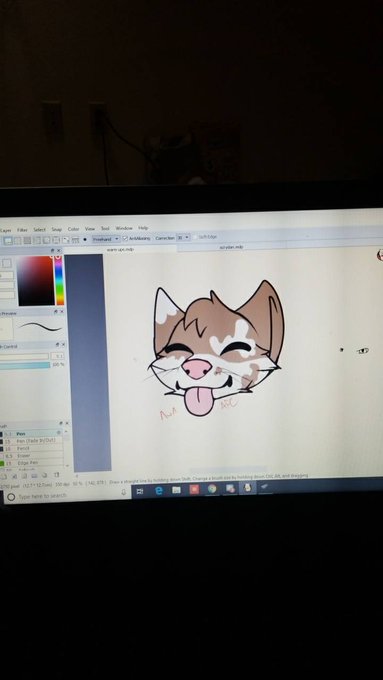Select the Pen (Fade In/Out) brush
Viewport: 383px width, 680px height.
coord(31,441)
